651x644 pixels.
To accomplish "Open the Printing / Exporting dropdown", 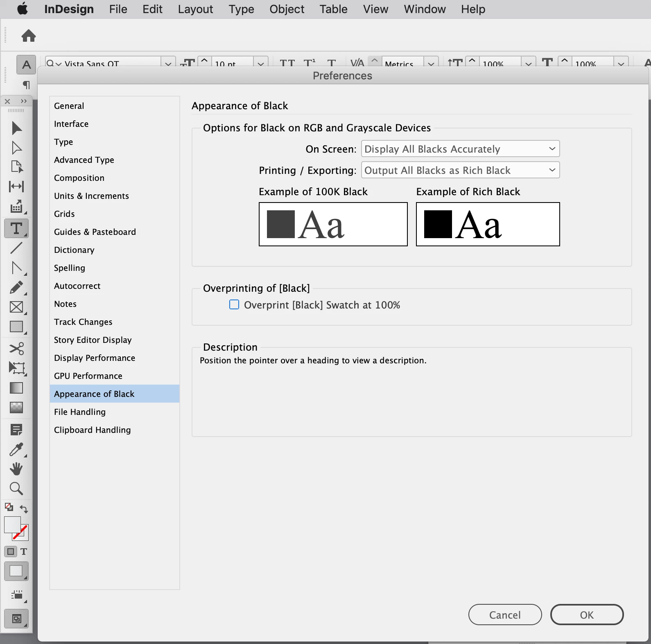I will pyautogui.click(x=461, y=170).
